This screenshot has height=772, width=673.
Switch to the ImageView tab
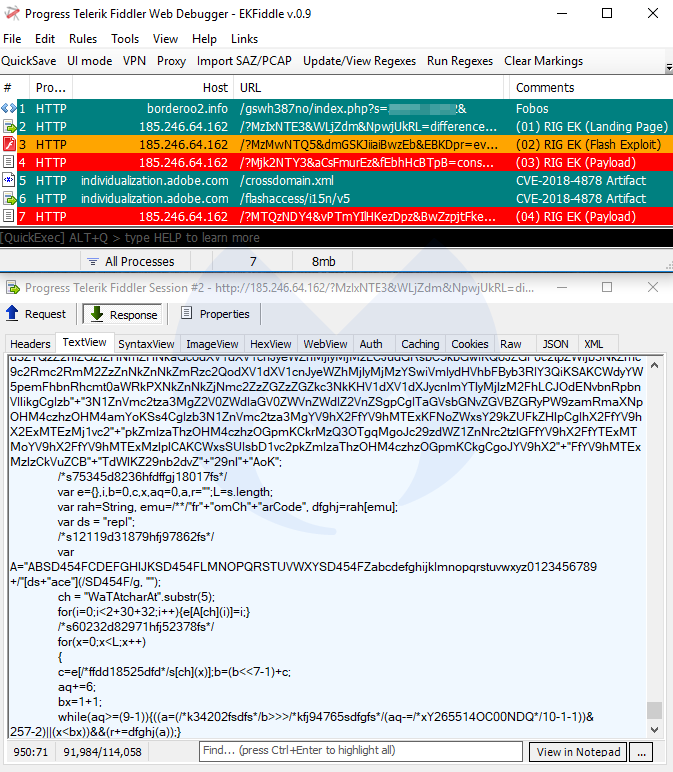[x=212, y=344]
